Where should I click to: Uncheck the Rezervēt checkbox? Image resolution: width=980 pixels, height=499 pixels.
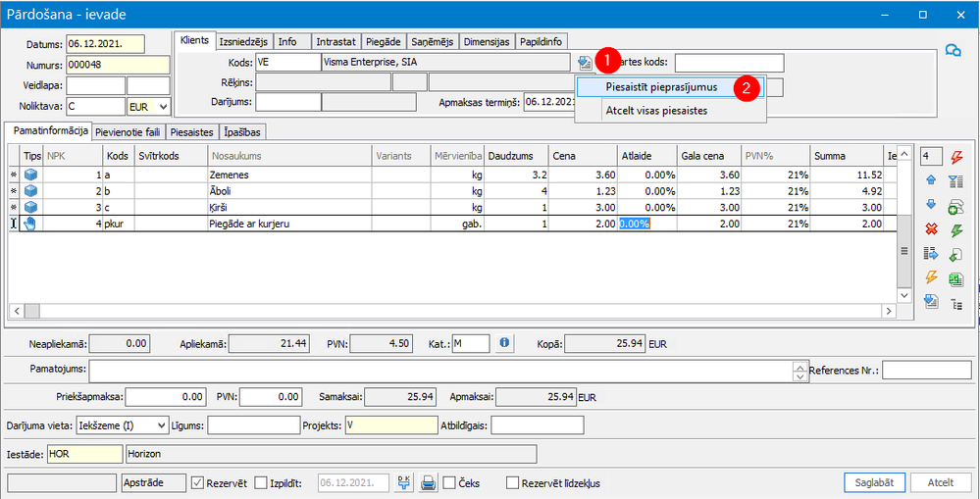click(197, 482)
